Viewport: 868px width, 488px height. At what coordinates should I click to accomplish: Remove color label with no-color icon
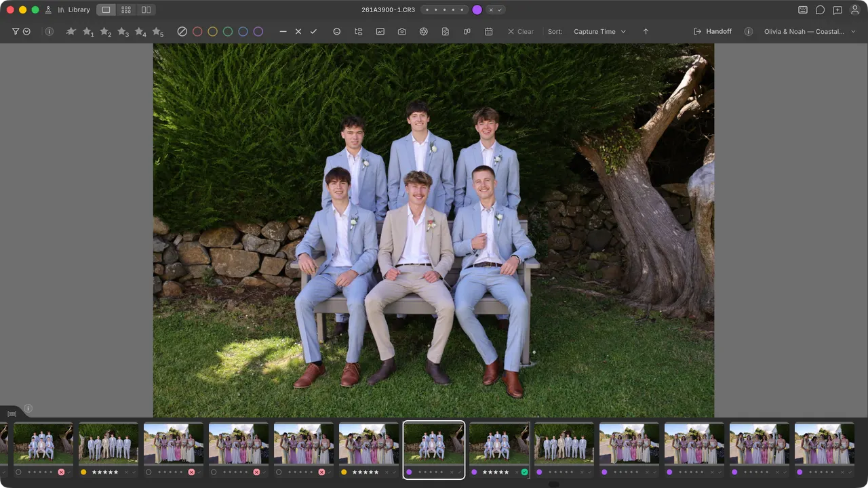tap(182, 32)
